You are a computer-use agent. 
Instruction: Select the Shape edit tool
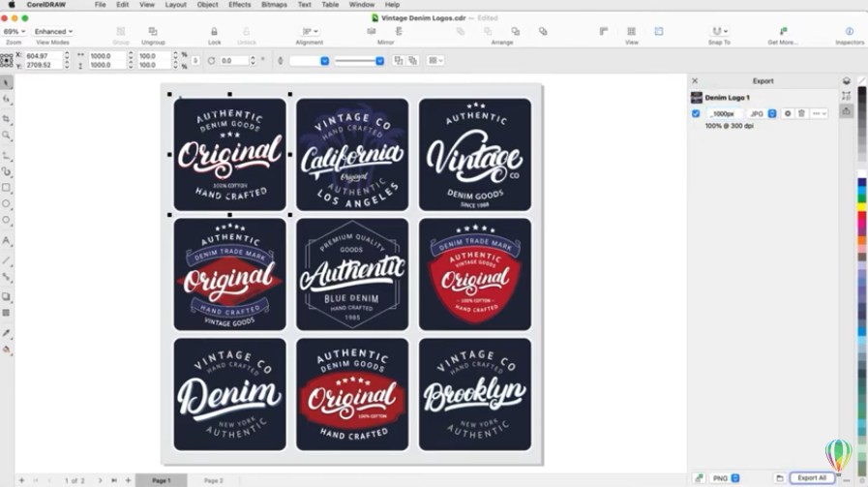click(7, 99)
